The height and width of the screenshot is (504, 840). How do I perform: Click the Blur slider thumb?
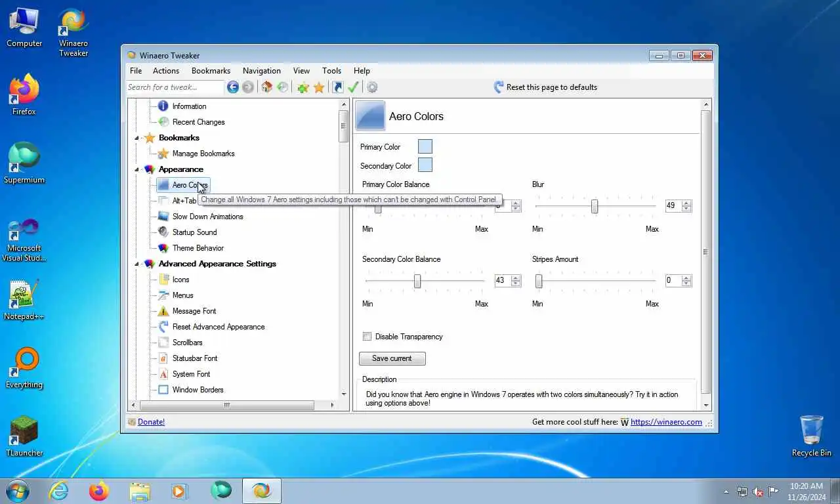[595, 207]
